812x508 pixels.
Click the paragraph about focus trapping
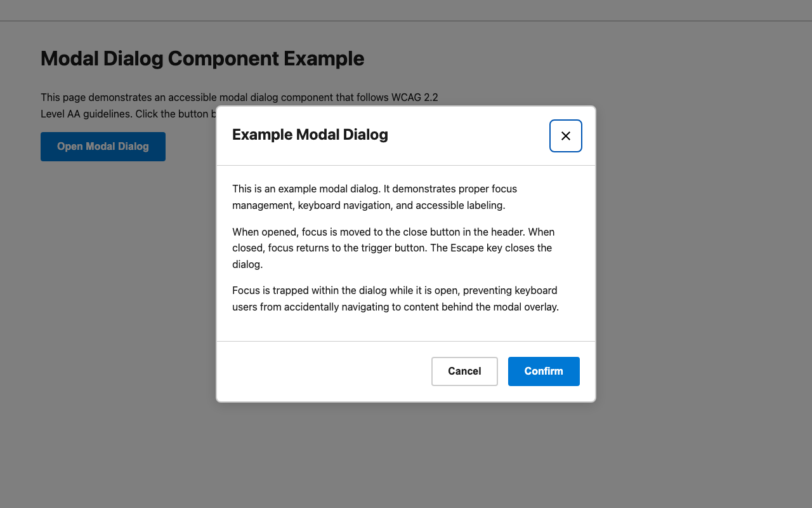pyautogui.click(x=395, y=298)
